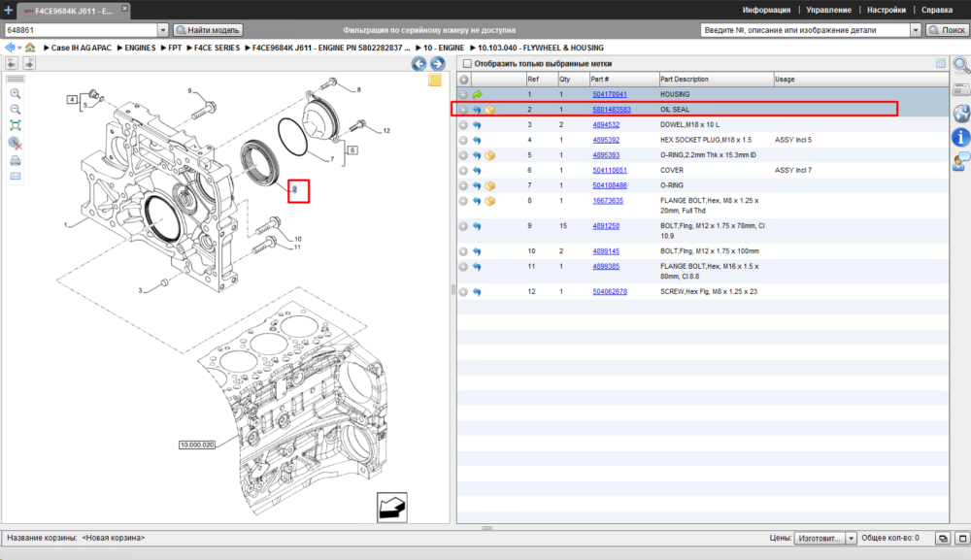The image size is (971, 560).
Task: Open the globe info sidebar icon
Action: coord(961,114)
